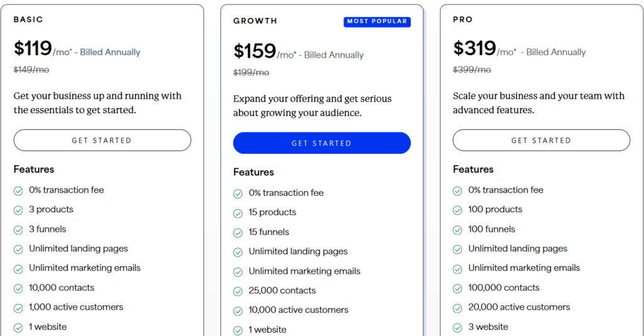Viewport: 644px width, 336px height.
Task: Click the Pro plan 'Unlimited landing pages' checkmark
Action: point(458,249)
